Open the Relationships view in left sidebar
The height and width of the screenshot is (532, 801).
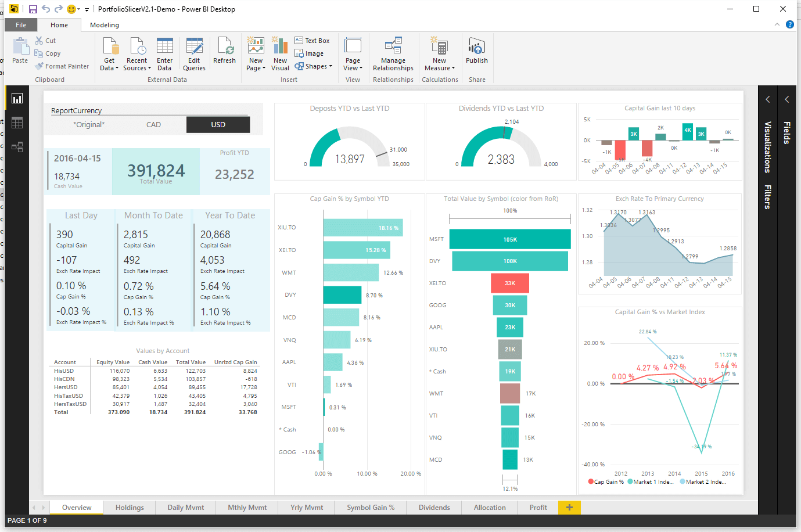[17, 147]
